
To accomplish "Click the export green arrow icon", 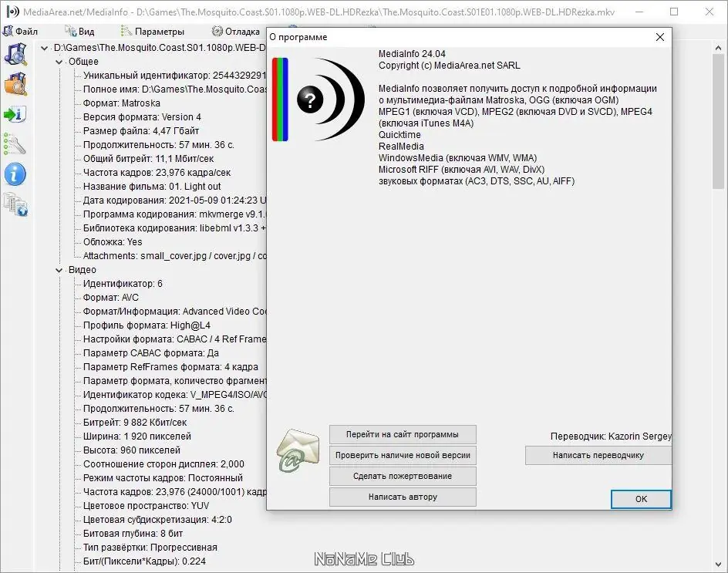I will coord(15,114).
